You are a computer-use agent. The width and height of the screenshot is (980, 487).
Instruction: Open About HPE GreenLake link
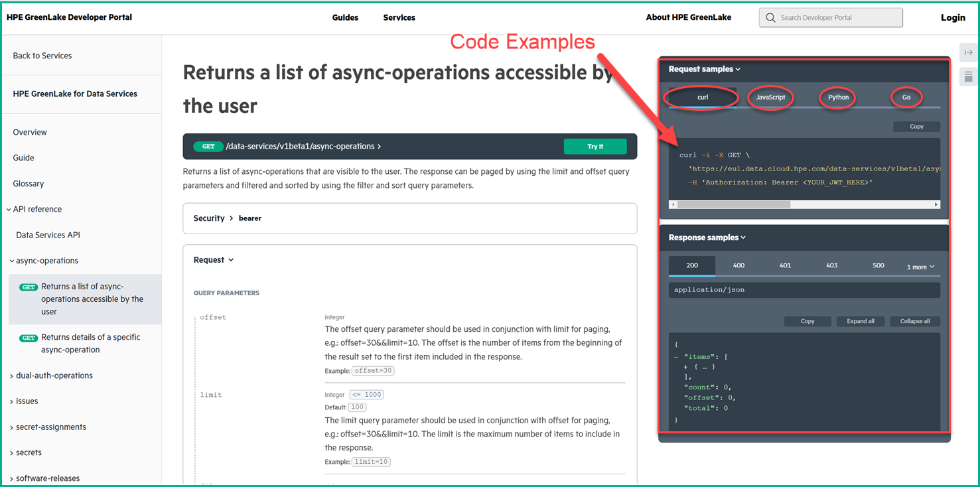688,17
